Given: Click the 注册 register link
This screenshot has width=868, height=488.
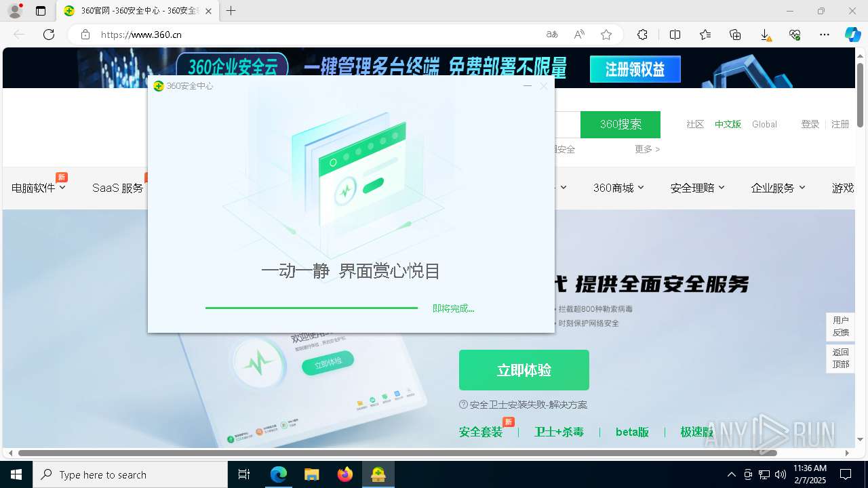Looking at the screenshot, I should tap(840, 124).
